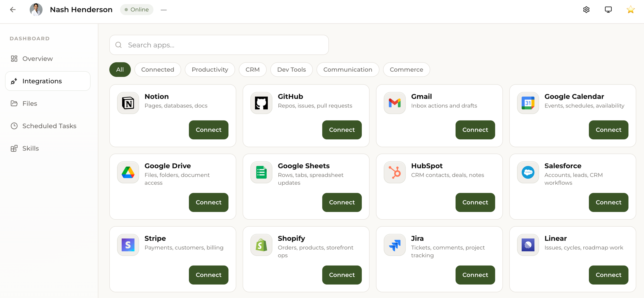Click "Payments, customers, billing" text
The image size is (644, 298).
(184, 248)
